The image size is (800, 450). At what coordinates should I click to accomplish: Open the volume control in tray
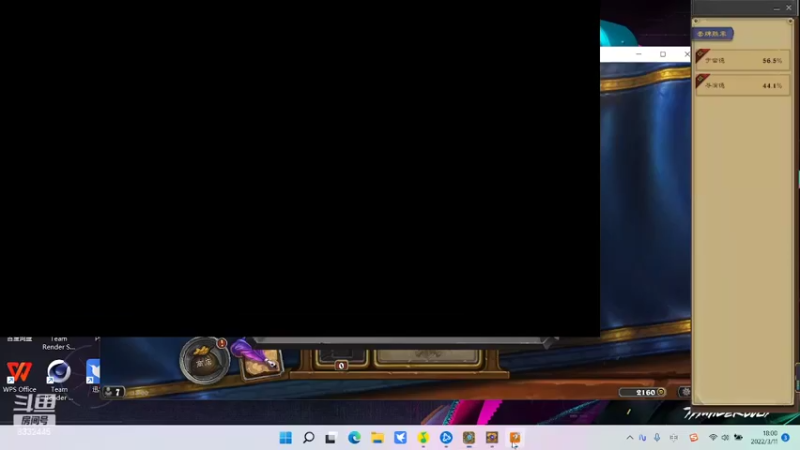point(725,438)
